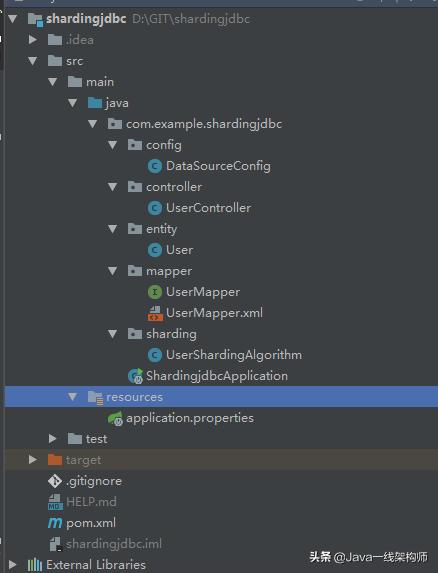
Task: Expand the test folder arrow
Action: [53, 439]
